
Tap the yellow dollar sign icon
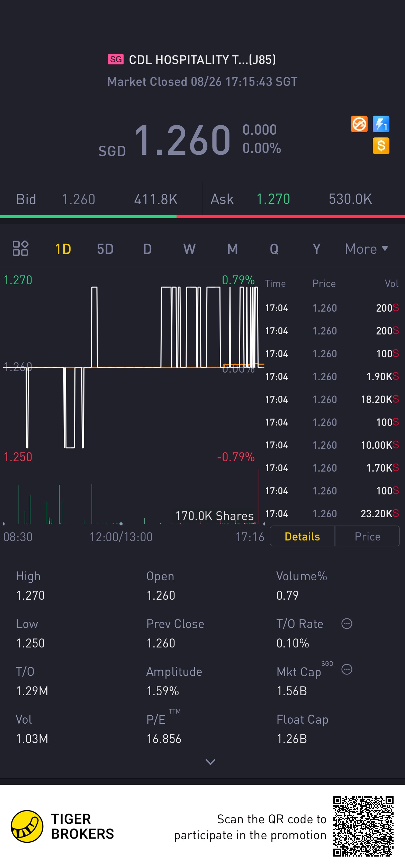click(381, 146)
